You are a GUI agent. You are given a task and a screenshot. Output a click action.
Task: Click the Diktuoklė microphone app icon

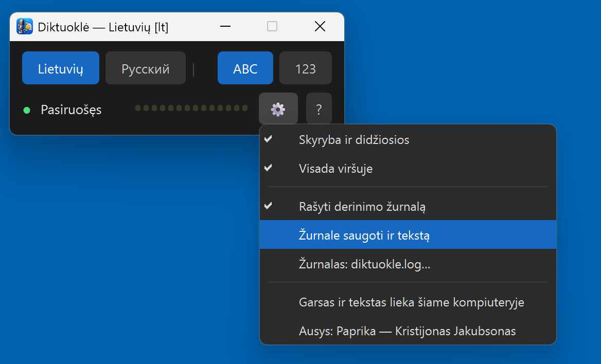tap(25, 26)
